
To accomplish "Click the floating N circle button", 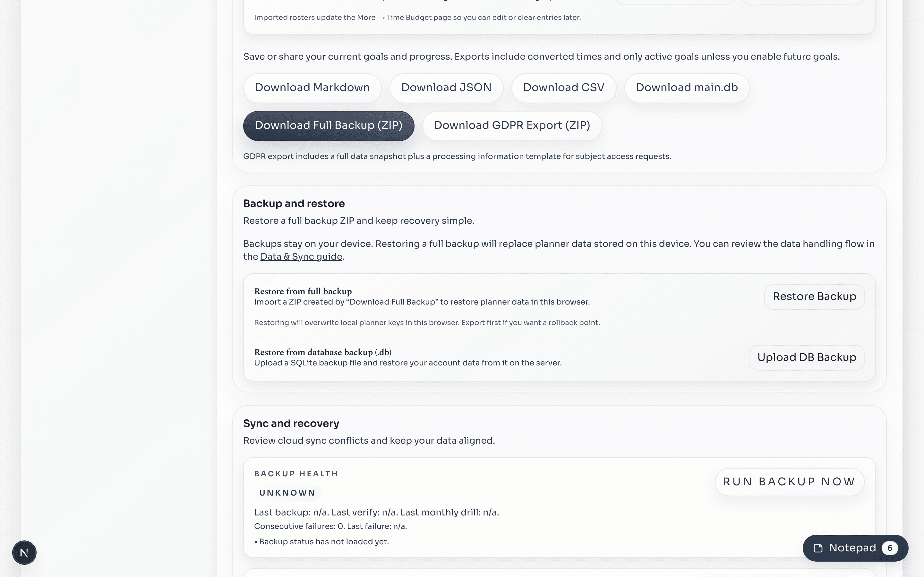I will coord(24,552).
